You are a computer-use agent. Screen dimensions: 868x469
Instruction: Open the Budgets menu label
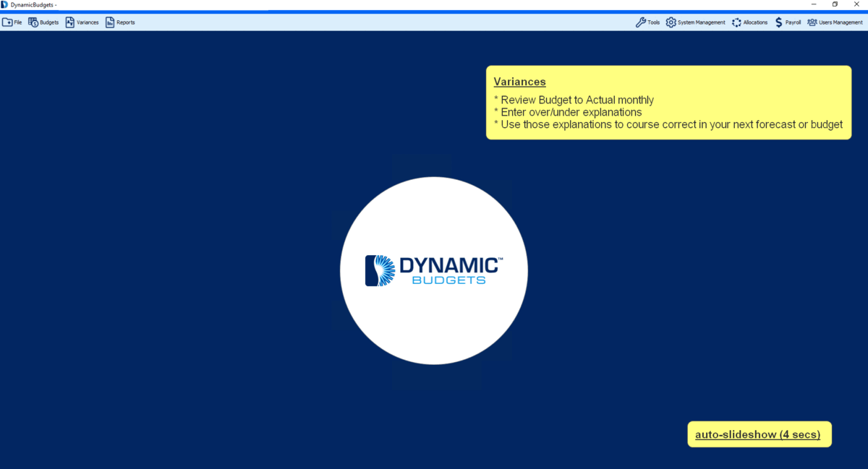(49, 22)
